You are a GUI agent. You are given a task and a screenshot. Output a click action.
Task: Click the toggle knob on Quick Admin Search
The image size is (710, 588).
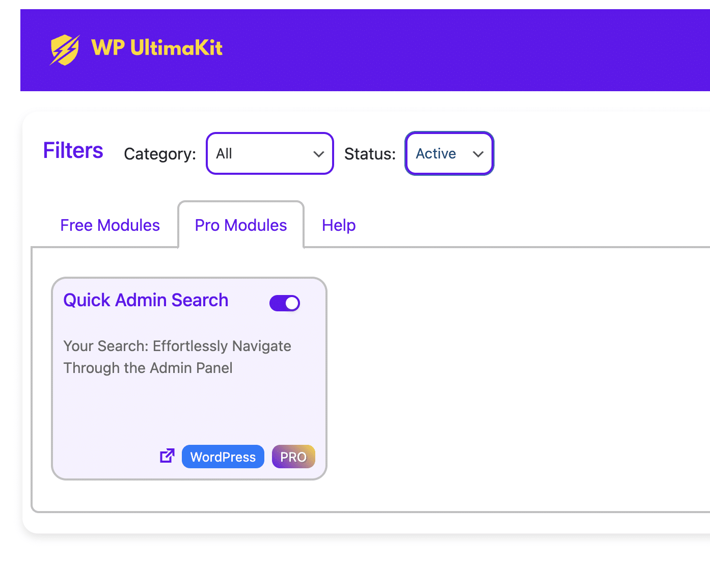pyautogui.click(x=291, y=303)
